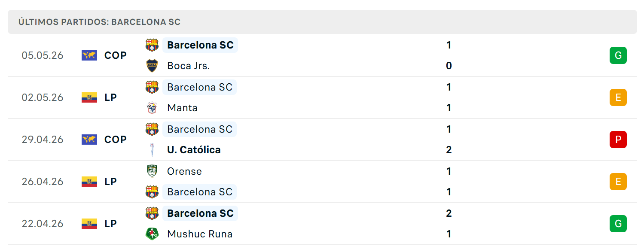The image size is (644, 252).
Task: Click the green G badge for Mushuc Runa match
Action: click(x=618, y=224)
